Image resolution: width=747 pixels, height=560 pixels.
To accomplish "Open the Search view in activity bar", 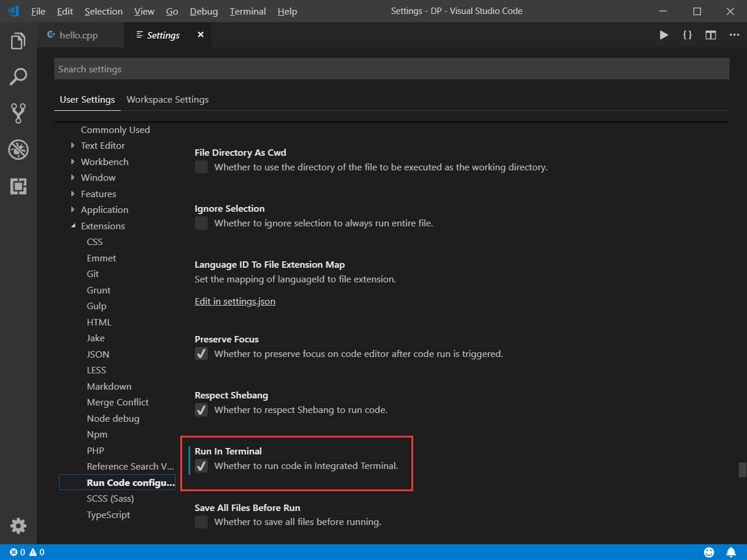I will click(x=18, y=76).
